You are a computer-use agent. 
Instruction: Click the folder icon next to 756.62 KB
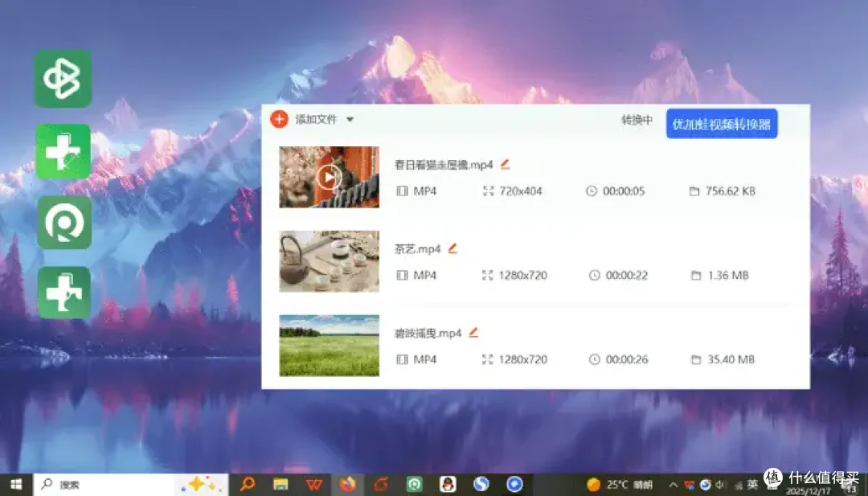(694, 191)
